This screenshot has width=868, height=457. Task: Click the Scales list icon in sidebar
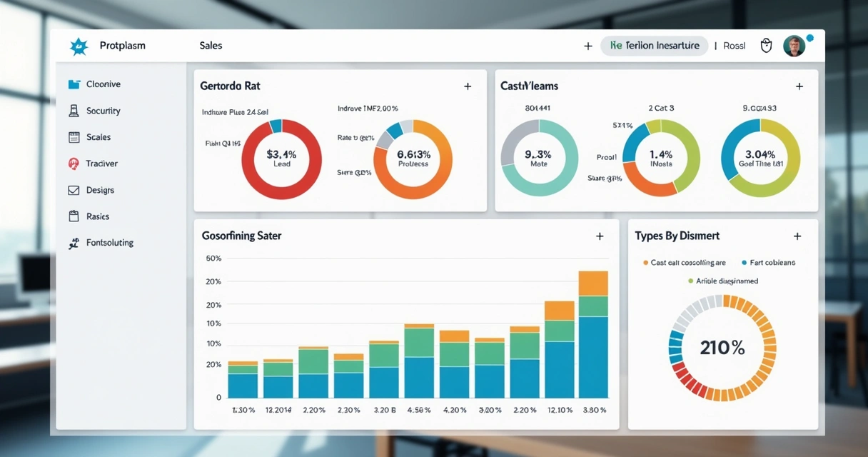(x=74, y=136)
